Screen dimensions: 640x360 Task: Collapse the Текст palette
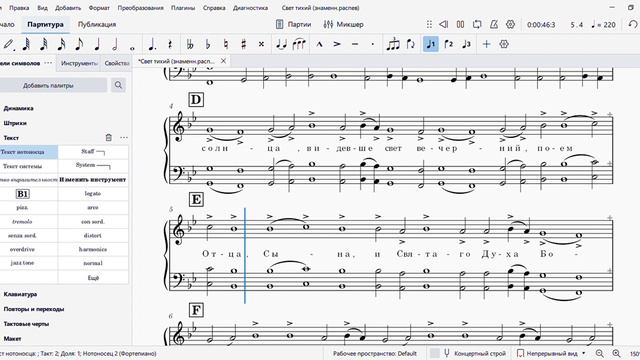(x=11, y=138)
